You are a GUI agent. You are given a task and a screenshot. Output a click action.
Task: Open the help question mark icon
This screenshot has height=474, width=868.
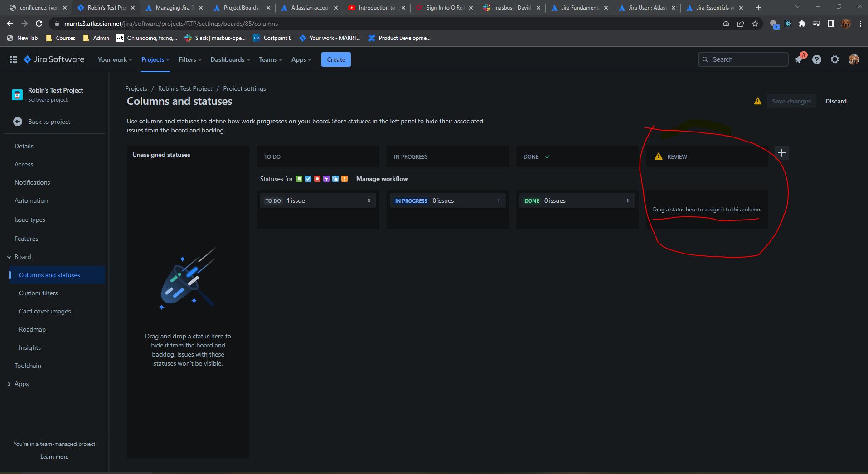[817, 59]
